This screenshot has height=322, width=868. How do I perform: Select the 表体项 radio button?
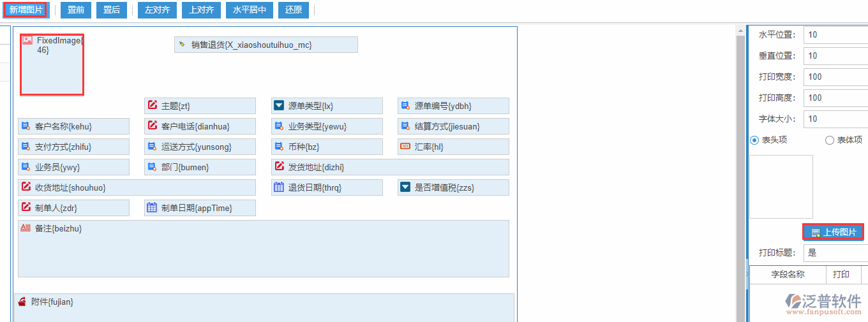tap(830, 140)
